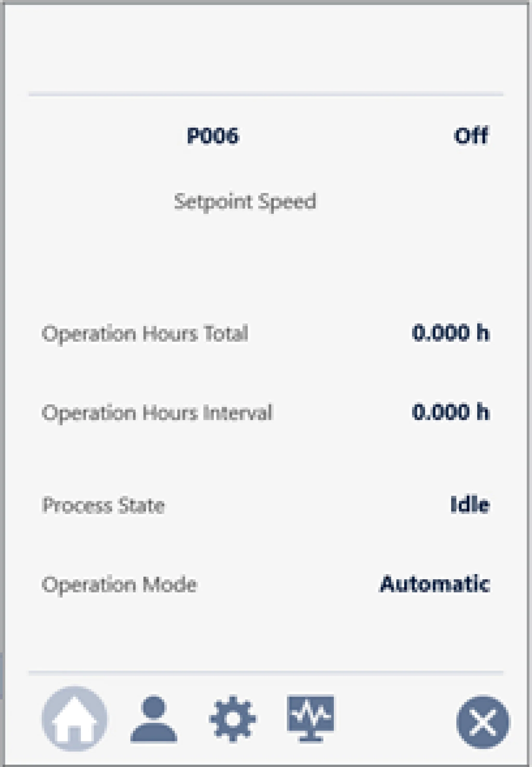Click the Operation Mode label
Screen dimensions: 532x767
pos(120,585)
